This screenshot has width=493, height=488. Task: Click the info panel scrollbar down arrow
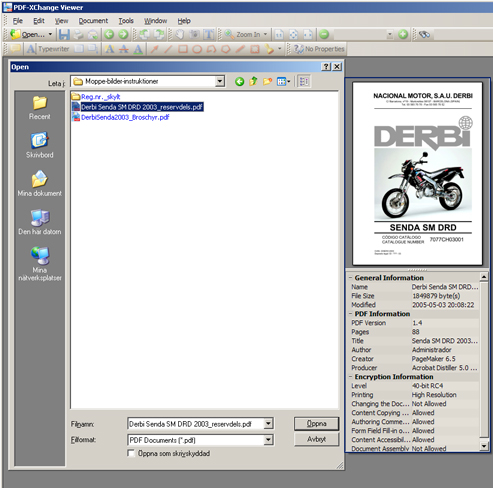[484, 445]
